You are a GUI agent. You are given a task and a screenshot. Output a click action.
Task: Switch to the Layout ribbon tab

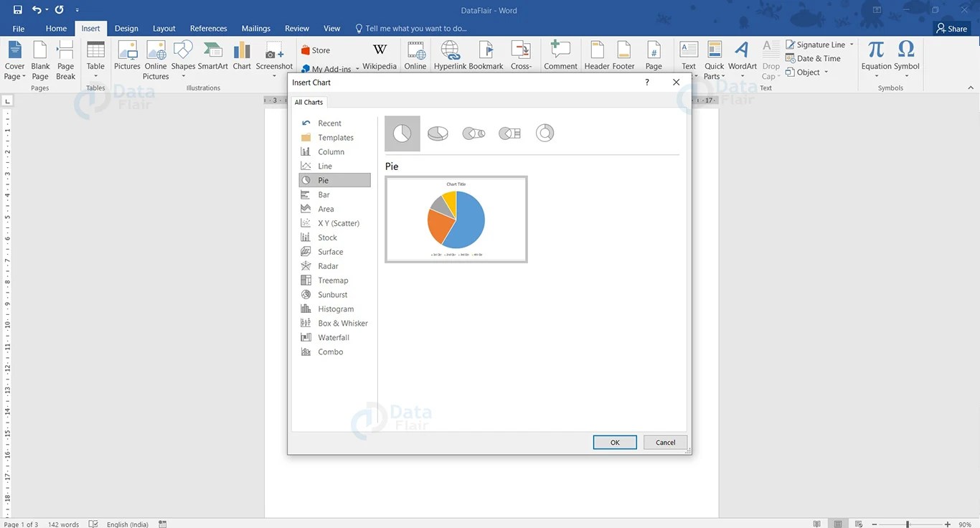click(x=164, y=29)
